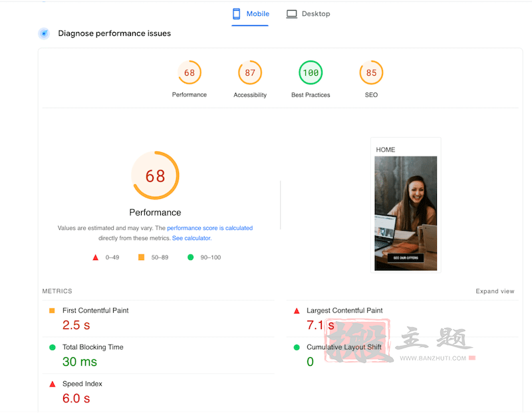Click the red triangle beside Largest Contentful Paint
Screen dimensions: 532x413
(x=297, y=311)
